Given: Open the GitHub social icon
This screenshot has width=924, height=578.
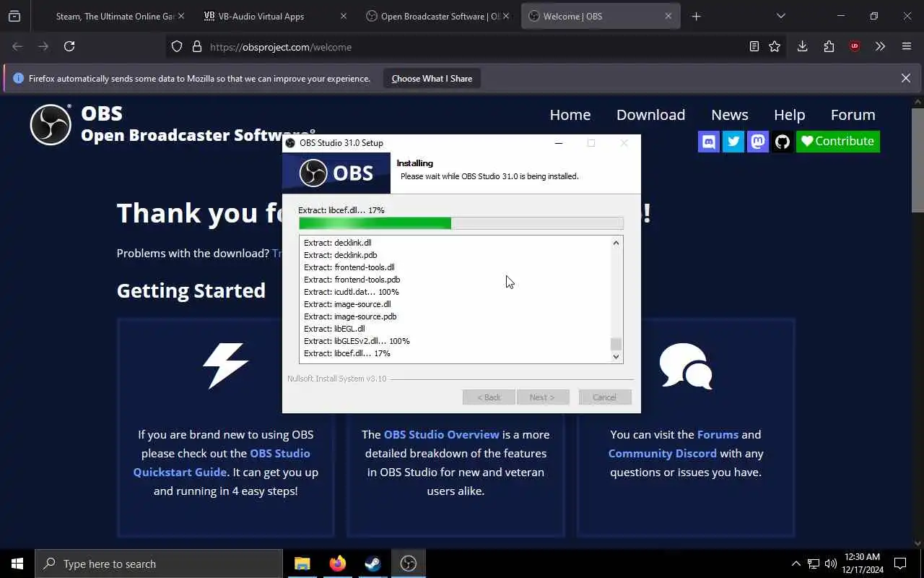Looking at the screenshot, I should coord(783,141).
